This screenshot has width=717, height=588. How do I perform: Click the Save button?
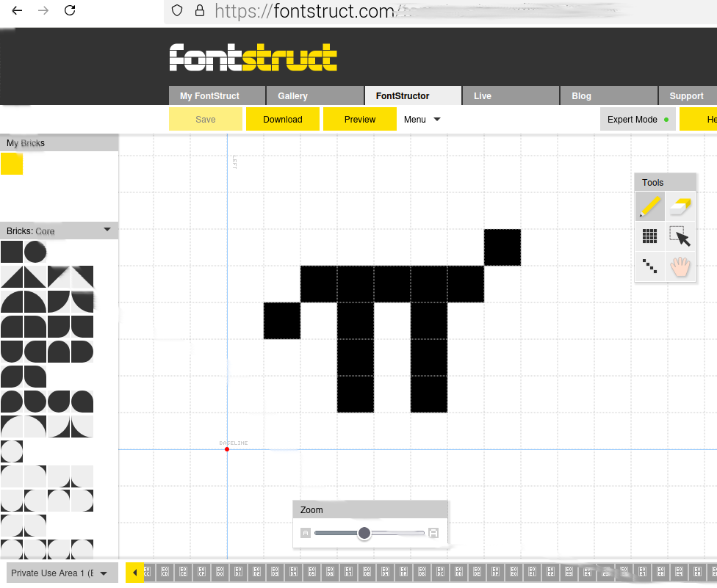(205, 119)
